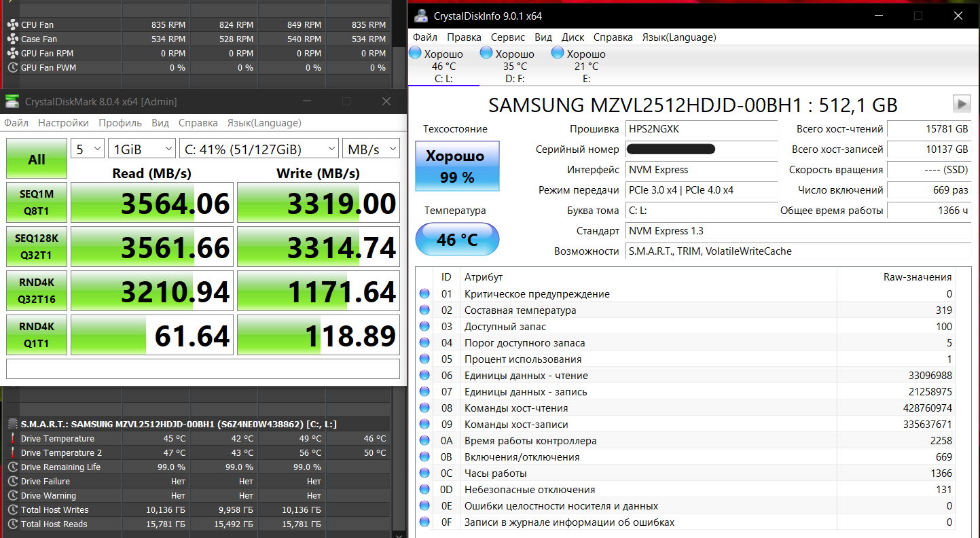This screenshot has width=980, height=538.
Task: Select the orb next to Порог доступного запаса
Action: click(x=425, y=342)
